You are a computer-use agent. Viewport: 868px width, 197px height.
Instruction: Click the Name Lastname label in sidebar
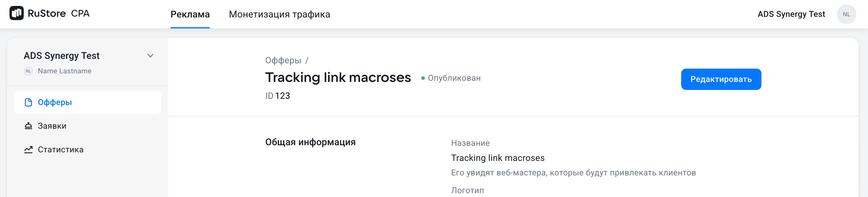[65, 71]
